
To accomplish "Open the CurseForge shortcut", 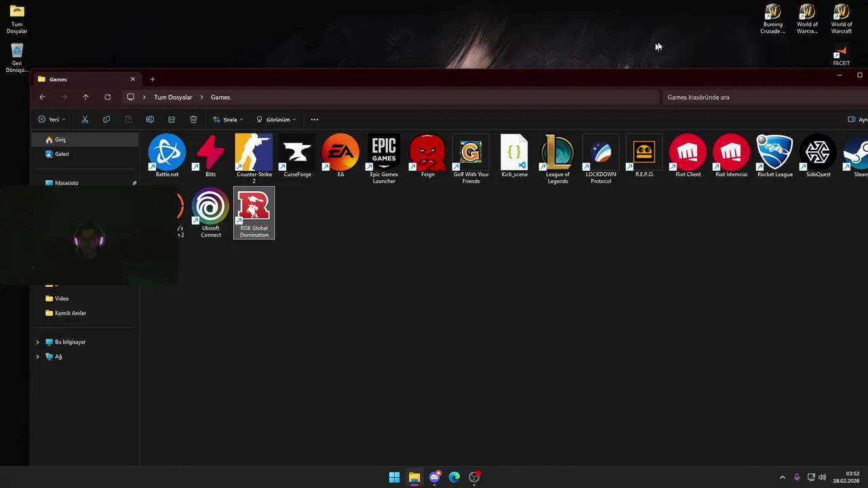I will pos(297,157).
